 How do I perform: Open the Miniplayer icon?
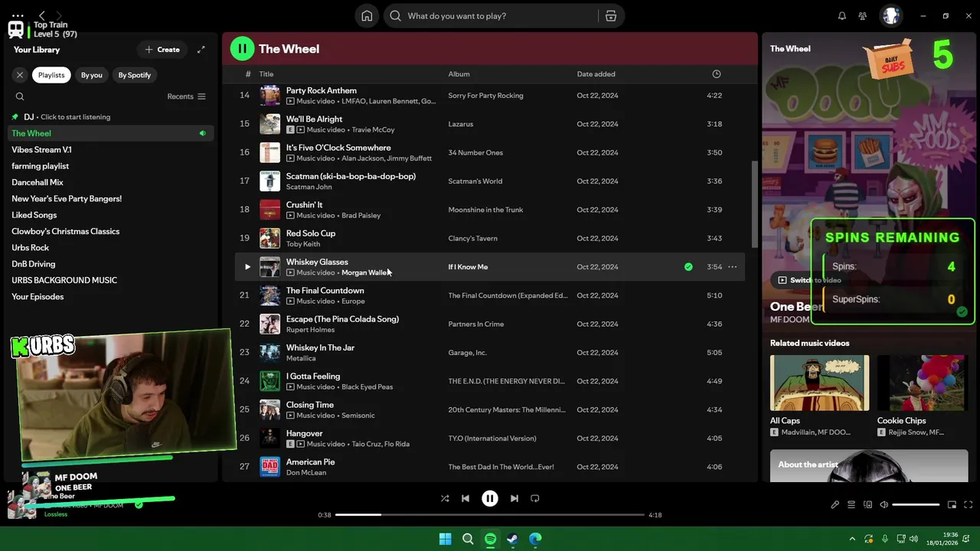click(952, 505)
